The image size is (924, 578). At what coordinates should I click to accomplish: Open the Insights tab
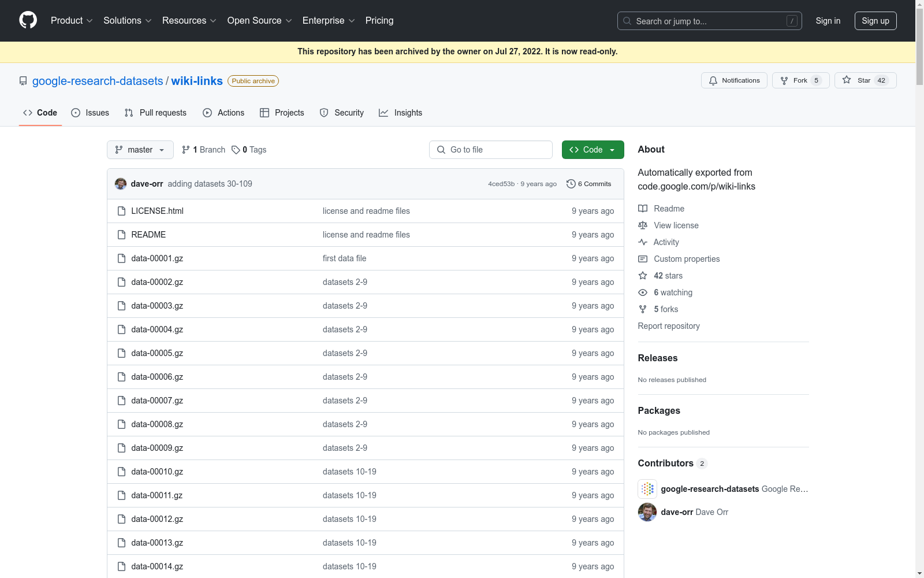400,113
